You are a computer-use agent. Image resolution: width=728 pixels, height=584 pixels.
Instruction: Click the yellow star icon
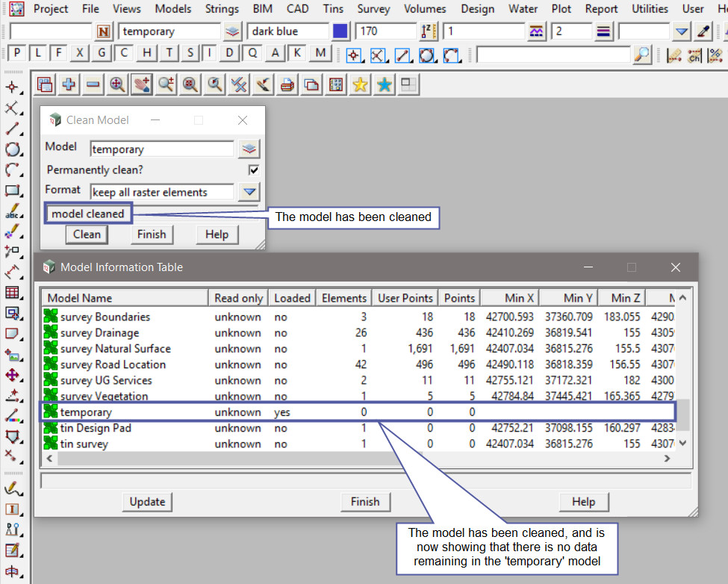360,85
